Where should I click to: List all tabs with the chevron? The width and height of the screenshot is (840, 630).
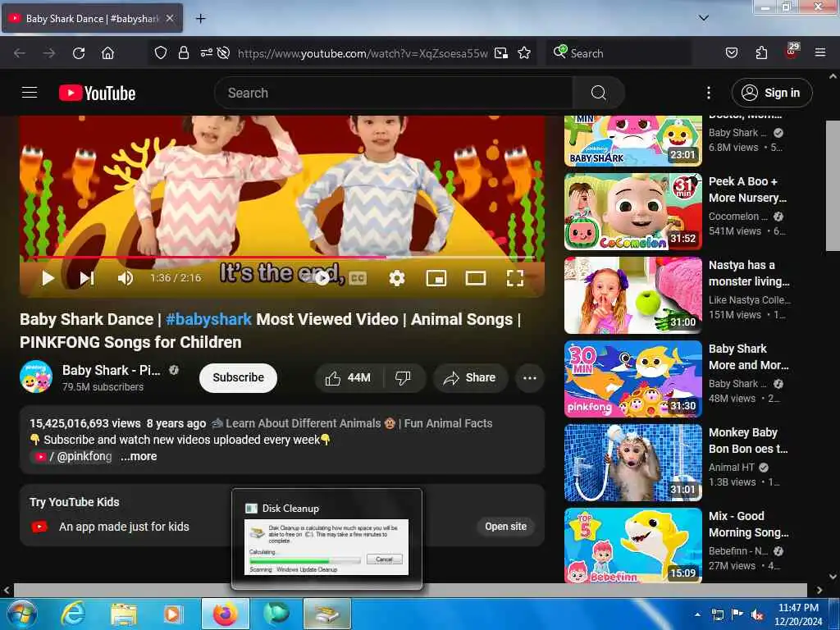pos(704,18)
